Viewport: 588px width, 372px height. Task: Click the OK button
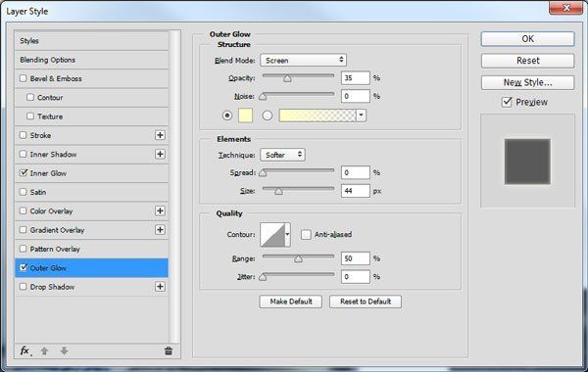click(x=527, y=39)
